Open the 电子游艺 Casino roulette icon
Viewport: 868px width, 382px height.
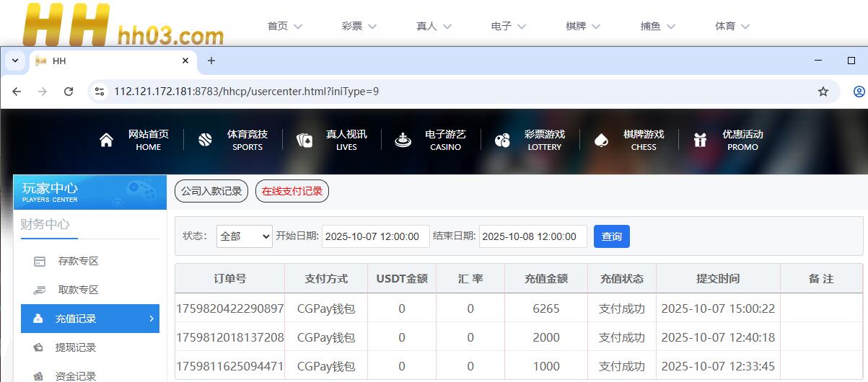click(x=403, y=140)
